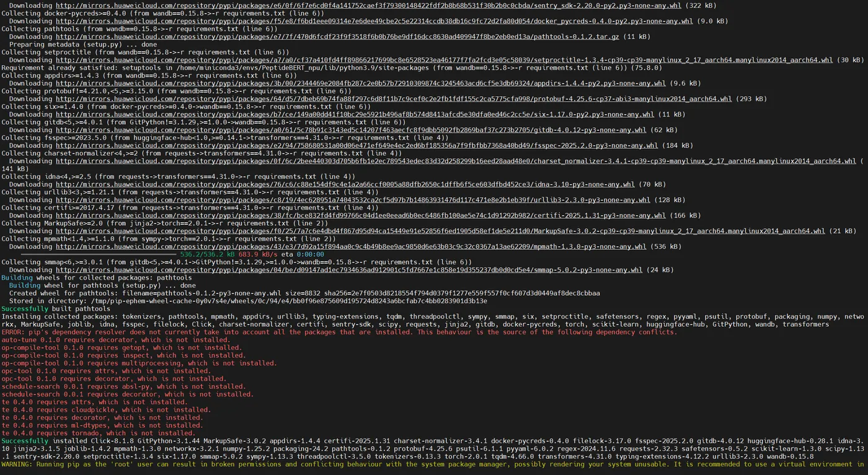The width and height of the screenshot is (868, 475).
Task: Click the 'Stored in directory' pip cache line
Action: (248, 301)
